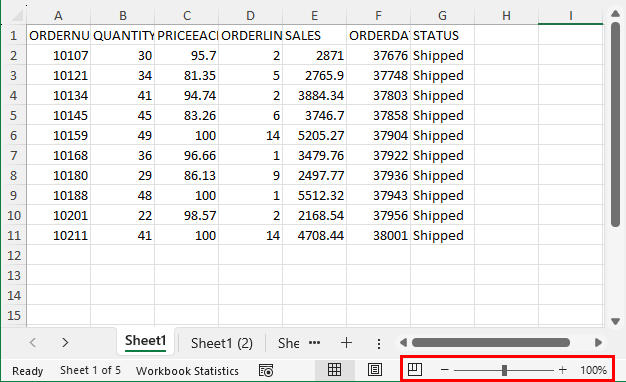This screenshot has height=382, width=626.
Task: Click the horizontal scrollbar thumb
Action: coord(491,342)
